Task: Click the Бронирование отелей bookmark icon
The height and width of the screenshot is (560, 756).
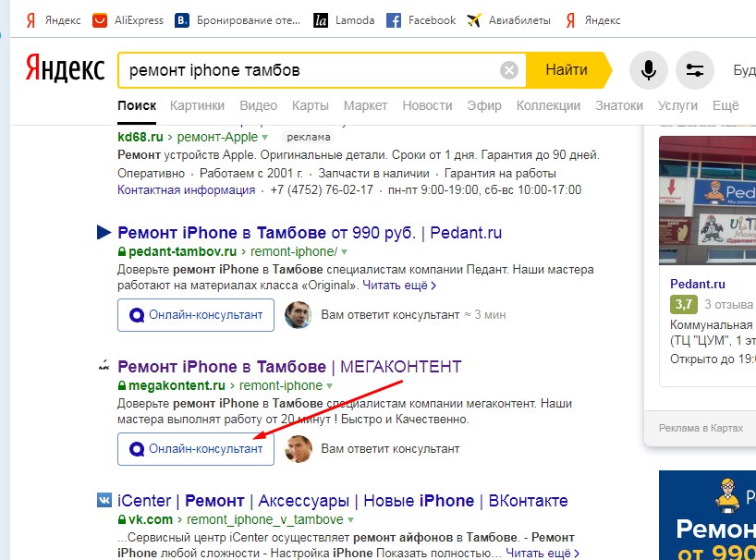Action: pyautogui.click(x=182, y=20)
